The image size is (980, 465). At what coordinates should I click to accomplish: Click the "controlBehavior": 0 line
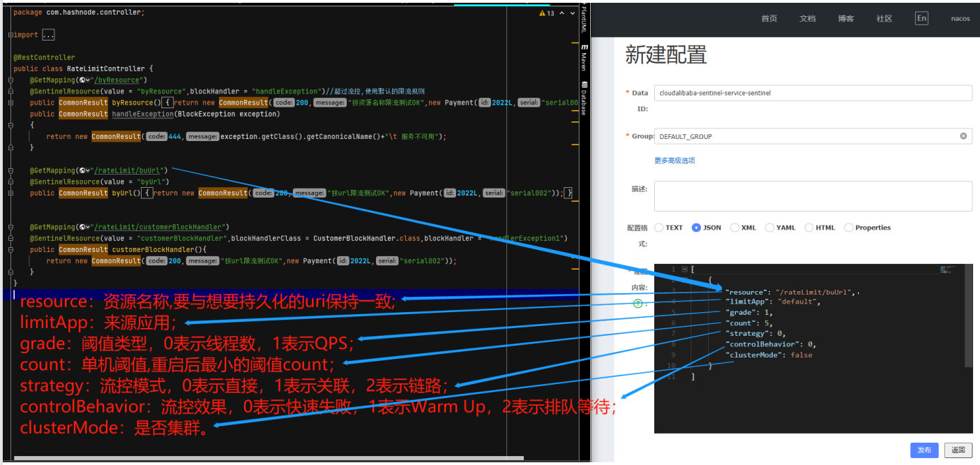pyautogui.click(x=771, y=344)
